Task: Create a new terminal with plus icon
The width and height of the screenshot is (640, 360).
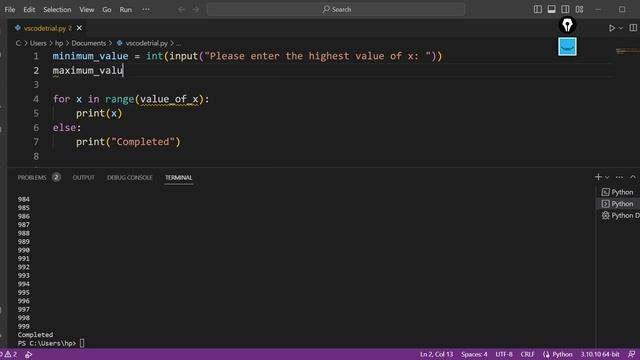Action: click(598, 177)
